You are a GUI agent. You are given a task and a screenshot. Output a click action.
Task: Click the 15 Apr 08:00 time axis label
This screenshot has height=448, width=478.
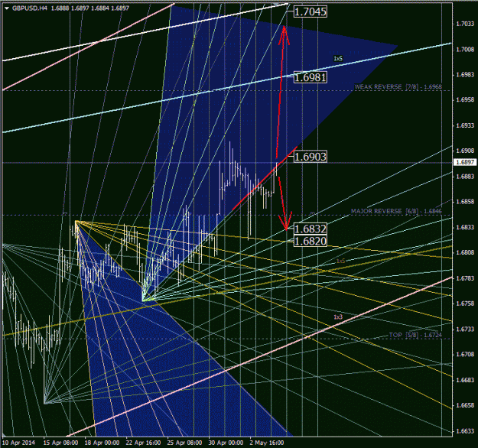click(x=60, y=443)
